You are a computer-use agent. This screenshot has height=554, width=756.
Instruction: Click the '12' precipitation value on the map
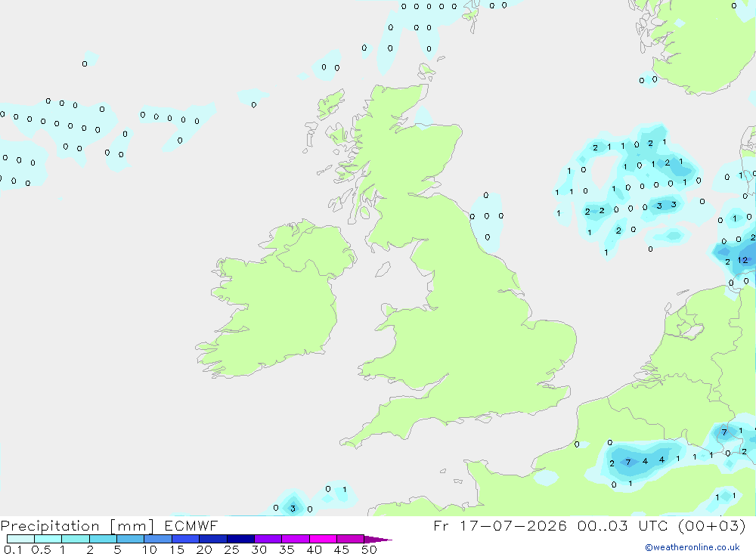pyautogui.click(x=742, y=260)
